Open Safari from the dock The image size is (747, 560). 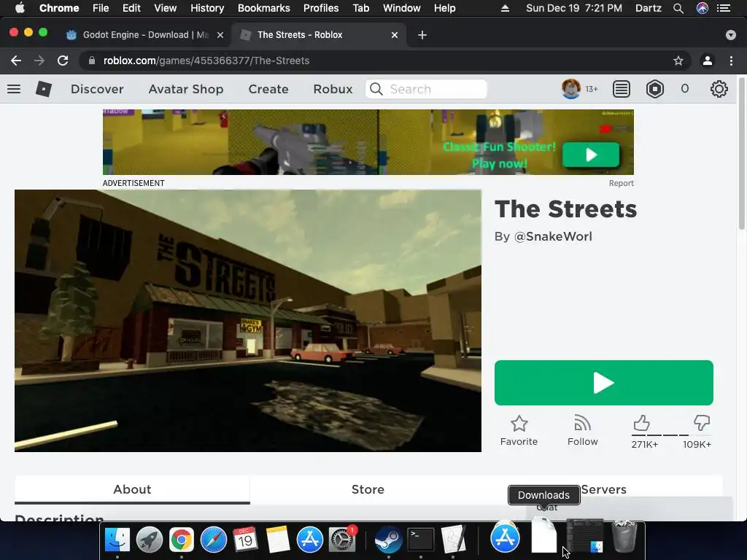pos(214,540)
